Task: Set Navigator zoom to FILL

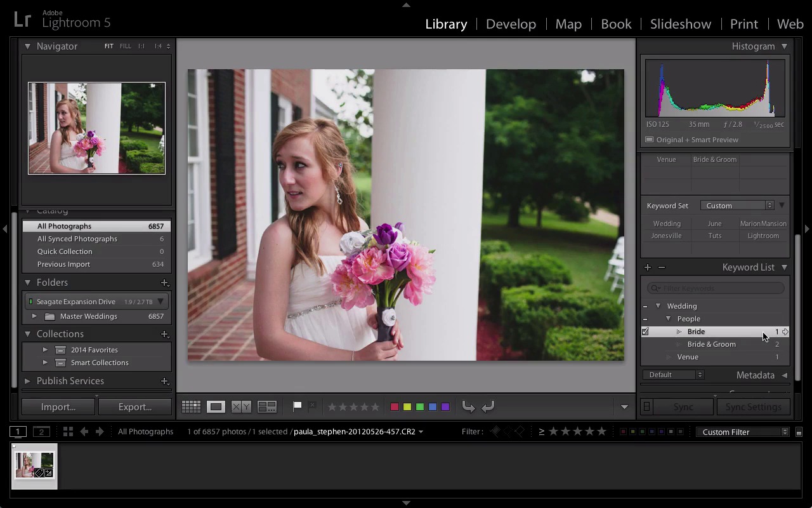Action: 126,46
